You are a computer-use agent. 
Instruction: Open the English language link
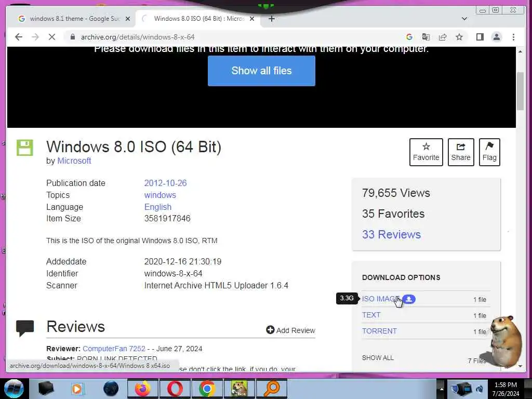pos(158,207)
